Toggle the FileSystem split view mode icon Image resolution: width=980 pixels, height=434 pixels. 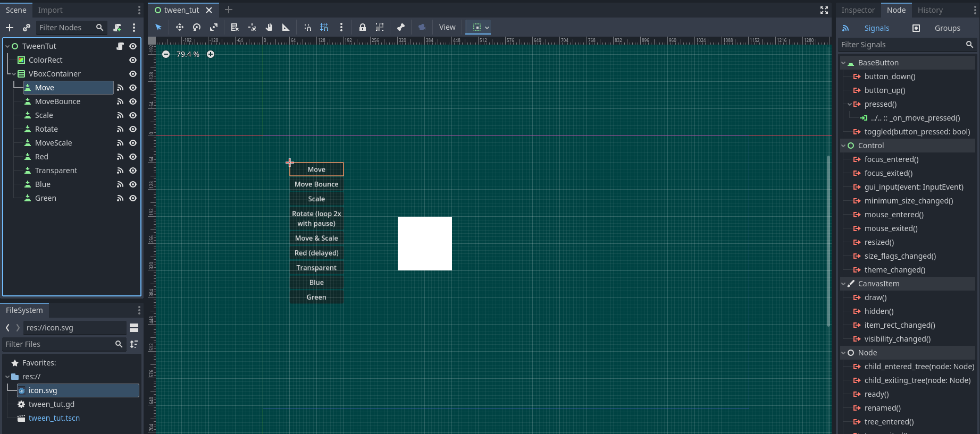134,328
